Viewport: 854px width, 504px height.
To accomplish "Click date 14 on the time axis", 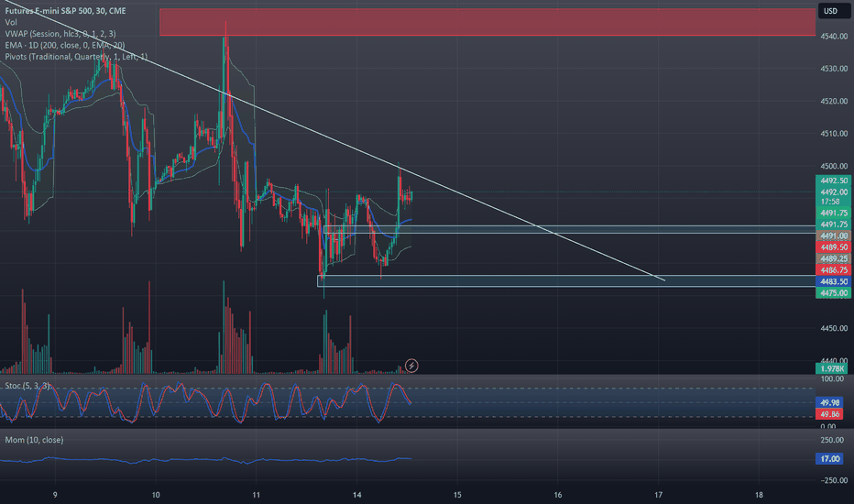I will (x=356, y=495).
